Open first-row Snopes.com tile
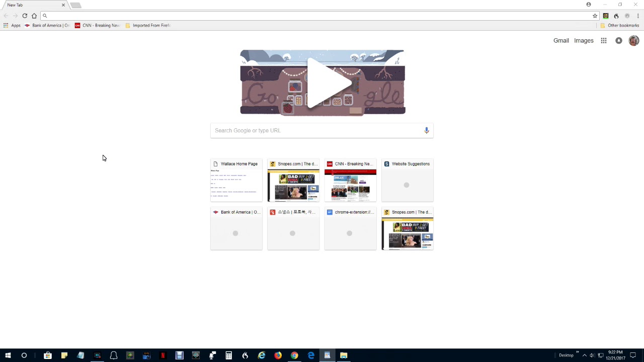 [293, 180]
